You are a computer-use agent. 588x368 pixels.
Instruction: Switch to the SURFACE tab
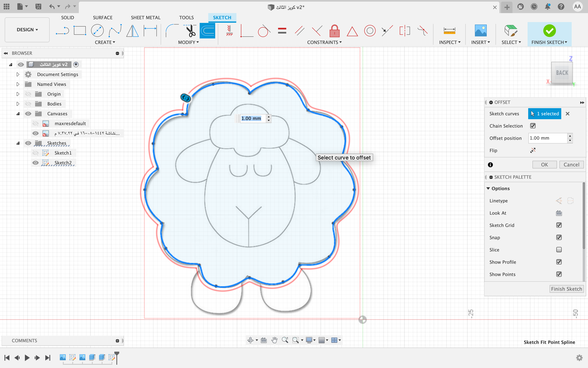pyautogui.click(x=102, y=18)
